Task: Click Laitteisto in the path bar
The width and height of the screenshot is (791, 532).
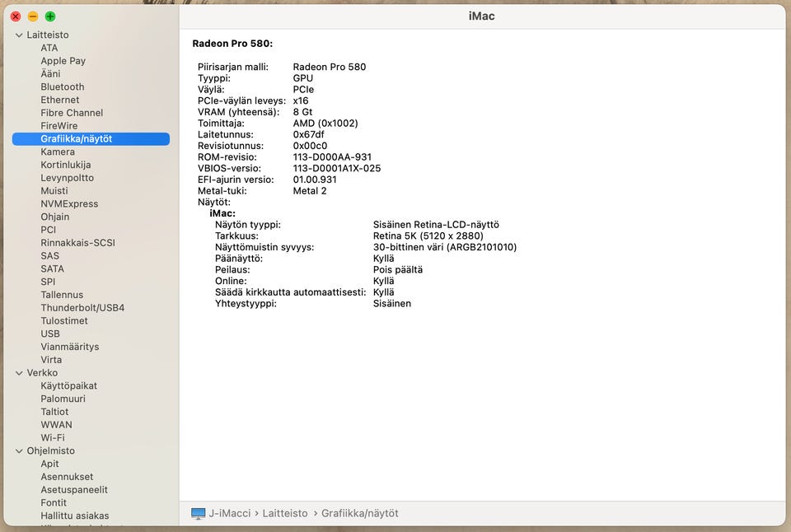Action: point(285,513)
